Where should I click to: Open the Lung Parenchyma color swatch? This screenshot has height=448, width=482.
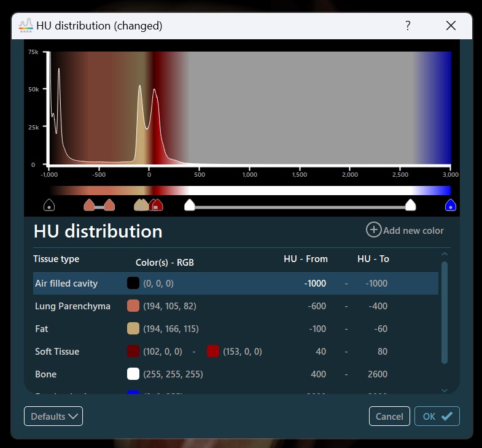133,306
